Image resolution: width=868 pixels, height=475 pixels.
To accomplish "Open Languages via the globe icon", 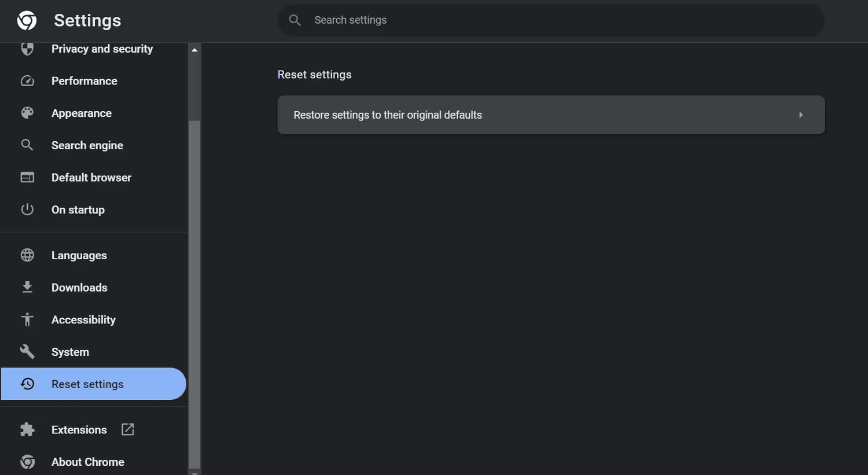I will 27,255.
